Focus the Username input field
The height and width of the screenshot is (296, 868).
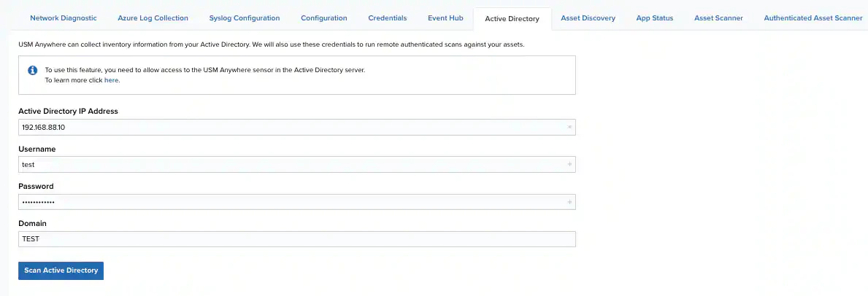pos(296,164)
